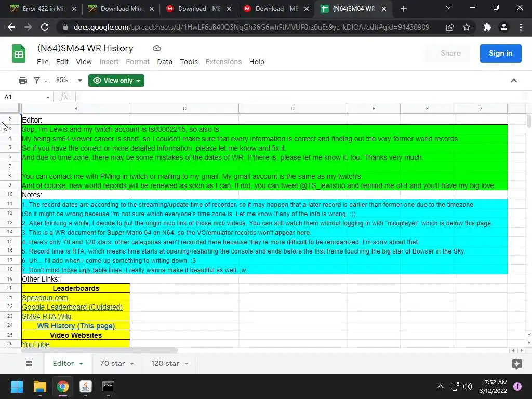Open the View only mode dropdown
Viewport: 532px width, 399px height.
[116, 81]
